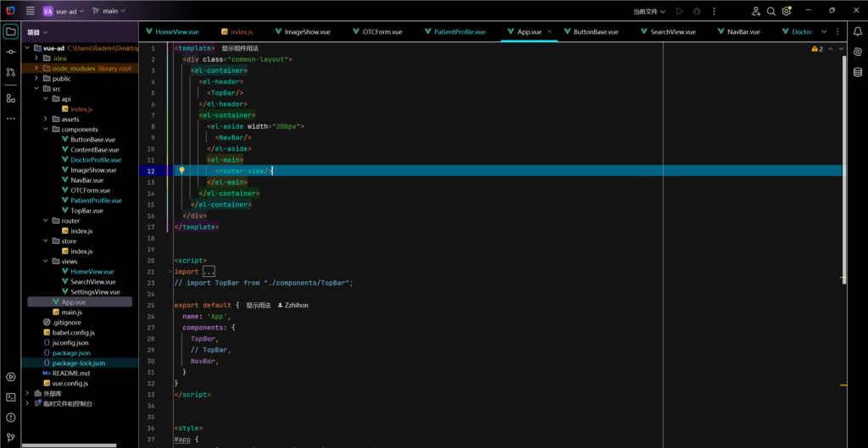Collapse the src folder
Viewport: 868px width, 448px height.
(36, 88)
